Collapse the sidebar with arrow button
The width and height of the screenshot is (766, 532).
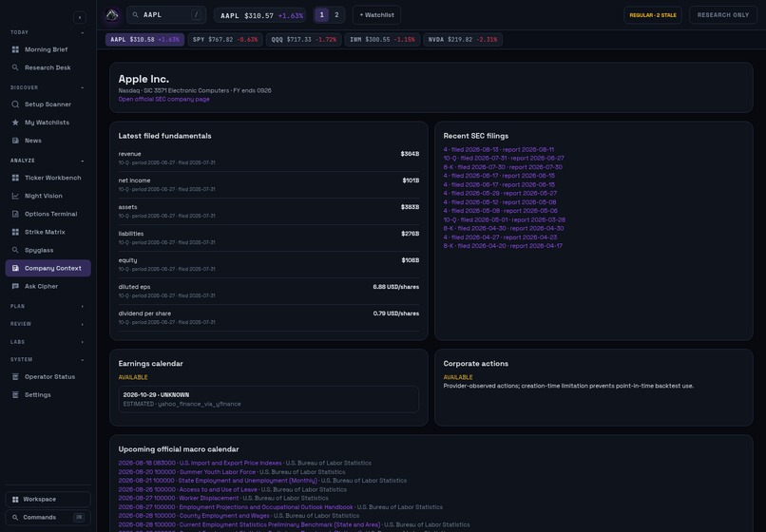(80, 18)
